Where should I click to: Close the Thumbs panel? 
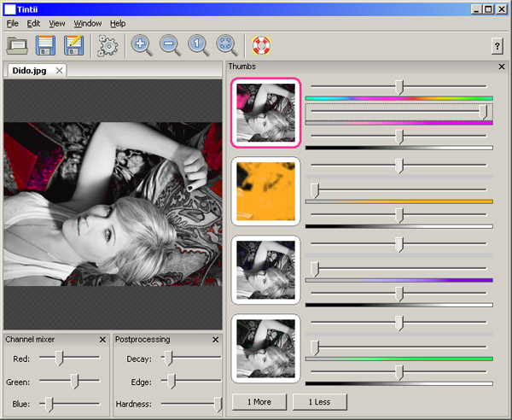[x=502, y=67]
